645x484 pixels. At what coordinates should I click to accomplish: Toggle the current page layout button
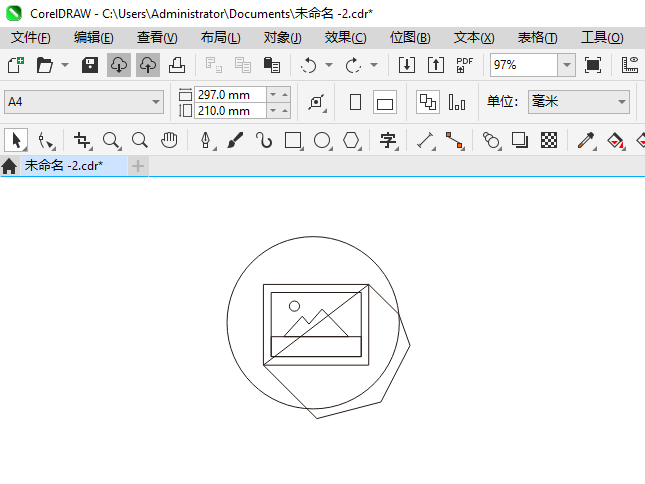457,102
